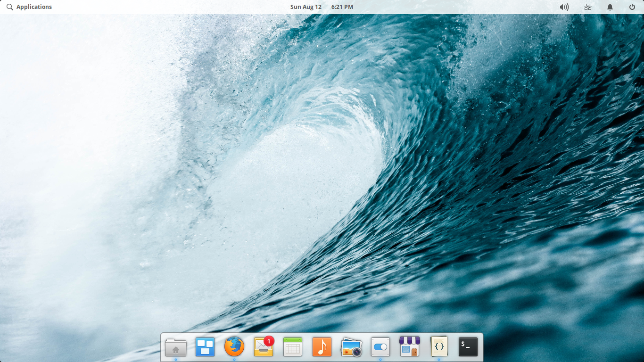Launch Files from the dock

tap(176, 347)
